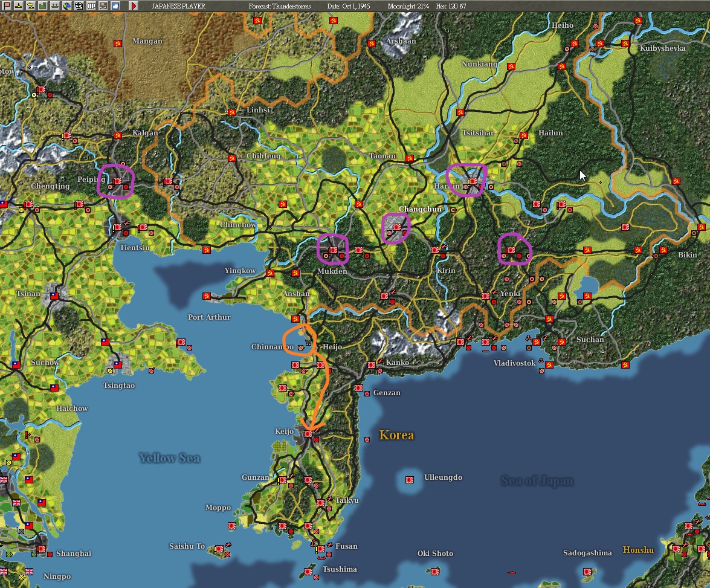Image resolution: width=710 pixels, height=588 pixels.
Task: Open the aircraft list toolbar icon
Action: pos(31,6)
